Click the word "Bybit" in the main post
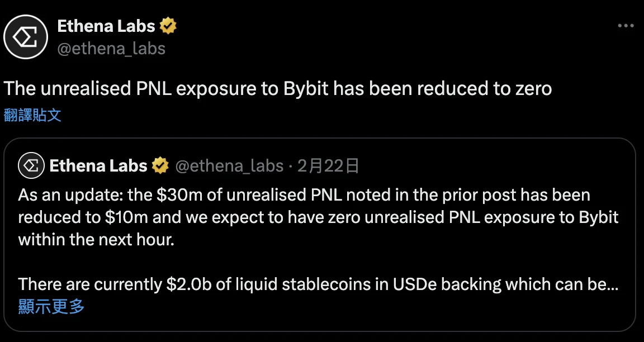The height and width of the screenshot is (342, 644). (307, 89)
